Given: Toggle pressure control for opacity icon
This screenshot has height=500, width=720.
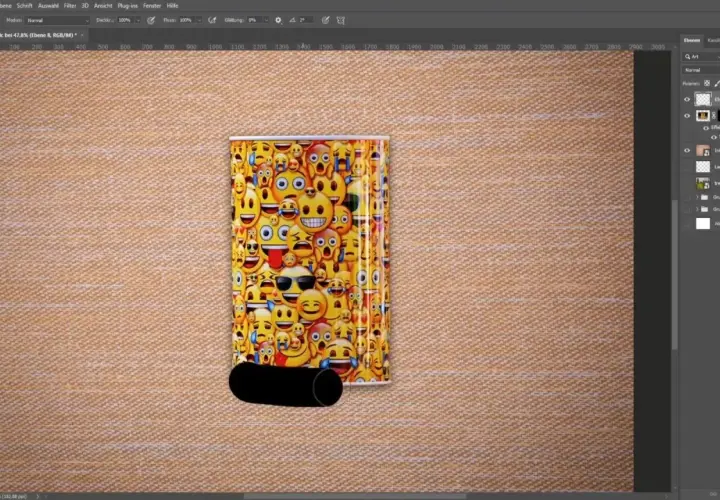Looking at the screenshot, I should point(151,20).
